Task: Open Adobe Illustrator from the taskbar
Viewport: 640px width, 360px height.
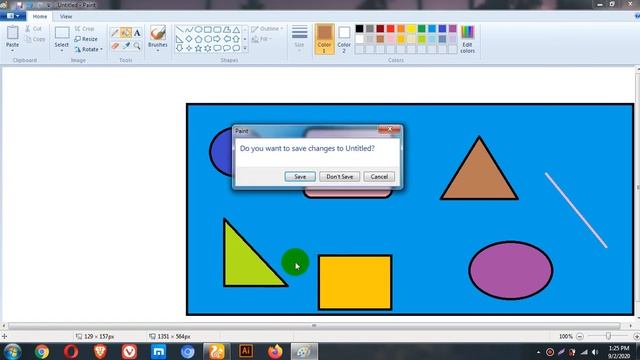Action: [246, 351]
